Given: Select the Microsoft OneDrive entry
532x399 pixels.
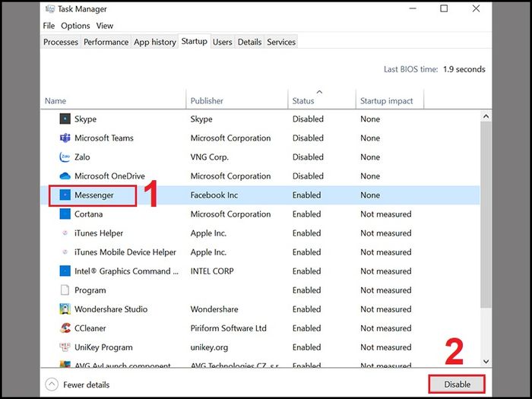Looking at the screenshot, I should click(109, 176).
